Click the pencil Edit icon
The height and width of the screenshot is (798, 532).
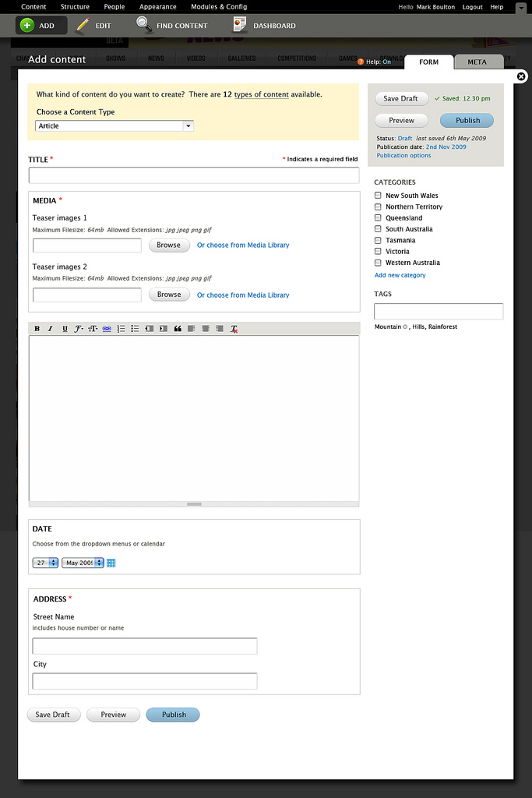pyautogui.click(x=82, y=26)
